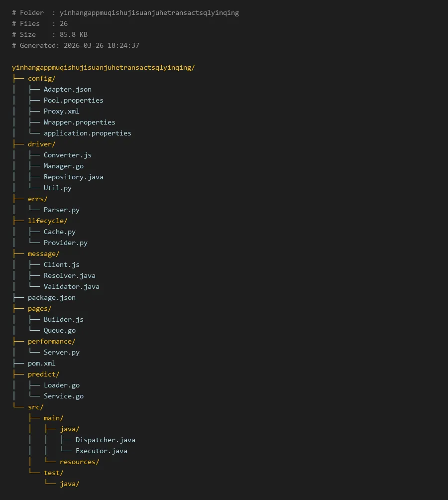Viewport: 448px width, 500px height.
Task: Click the root folder name line
Action: coord(103,67)
